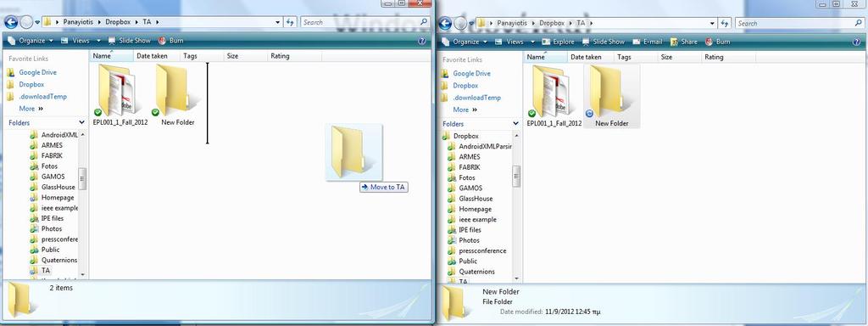Select AndroidXMLParsing folder in right tree
The image size is (868, 326).
486,146
